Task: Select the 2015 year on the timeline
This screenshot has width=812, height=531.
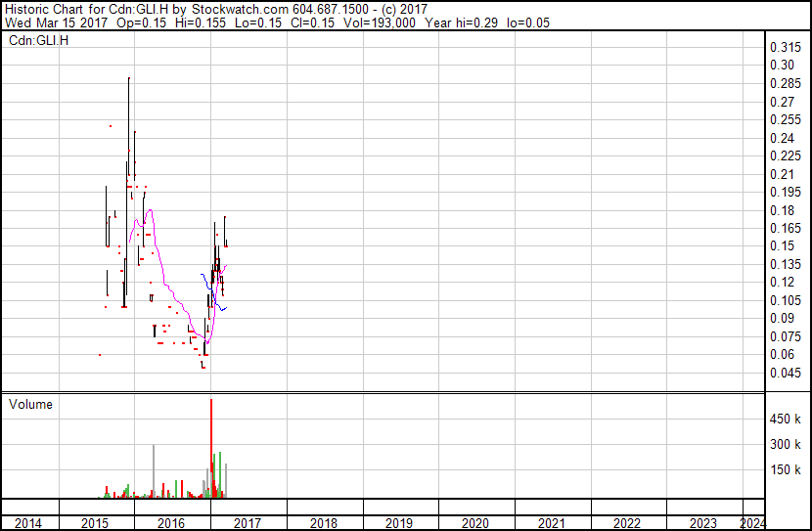Action: pos(95,523)
